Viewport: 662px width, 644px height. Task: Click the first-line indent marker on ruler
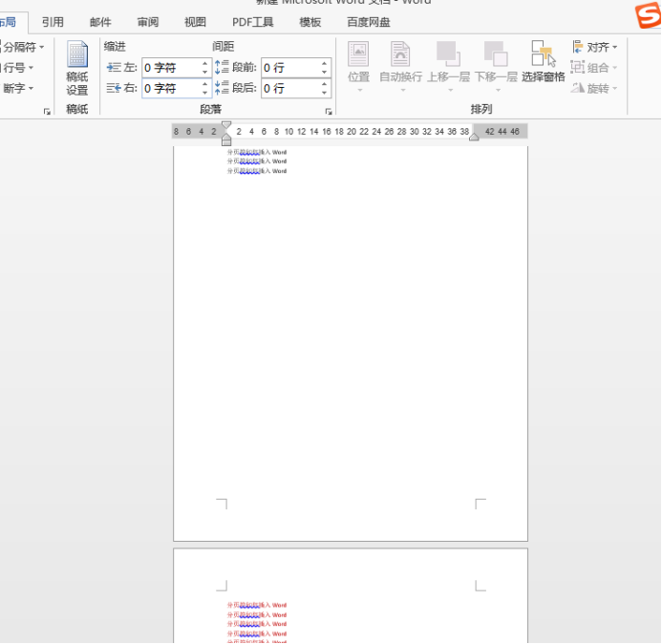point(226,125)
